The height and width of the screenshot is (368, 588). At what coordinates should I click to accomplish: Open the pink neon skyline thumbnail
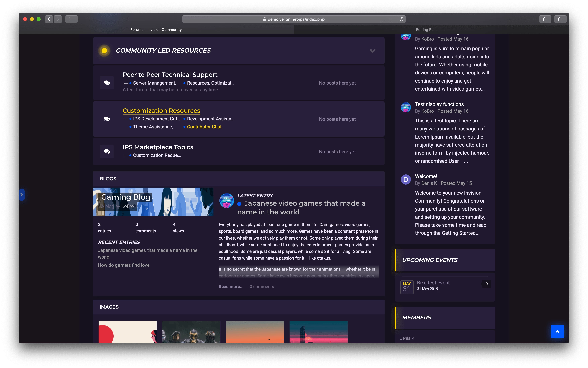[319, 332]
